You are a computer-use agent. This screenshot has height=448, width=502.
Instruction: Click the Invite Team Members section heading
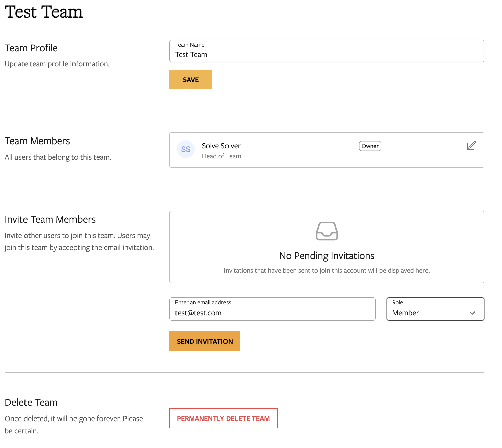tap(50, 219)
